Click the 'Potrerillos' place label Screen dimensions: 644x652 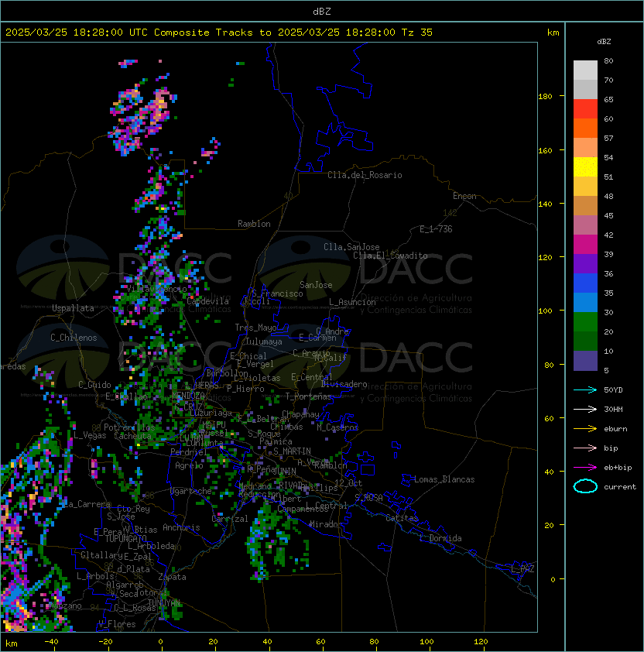tap(129, 427)
